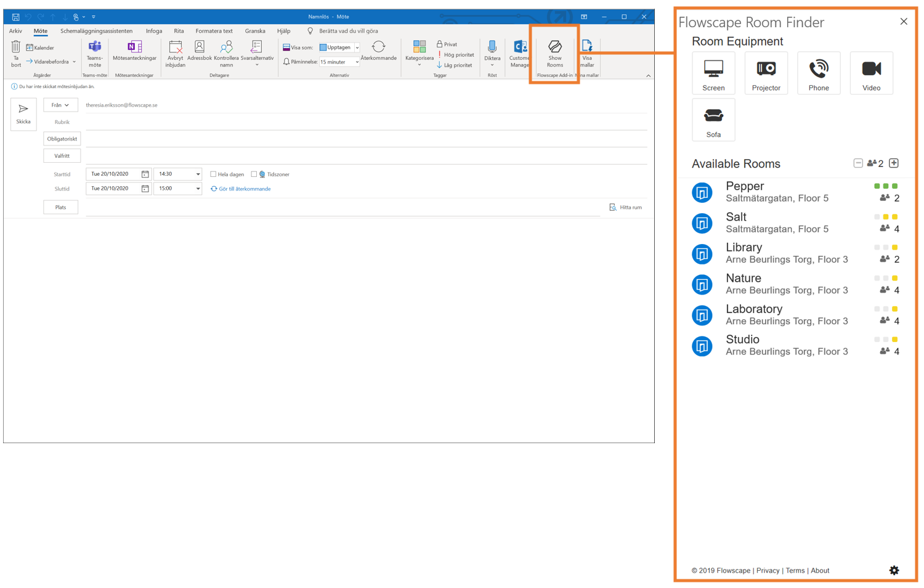Click the Pepper room icon
Screen dimensions: 924x588
click(x=702, y=192)
